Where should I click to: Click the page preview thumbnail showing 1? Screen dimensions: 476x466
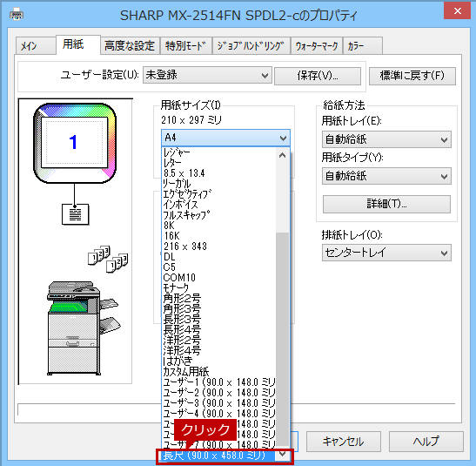[x=75, y=143]
